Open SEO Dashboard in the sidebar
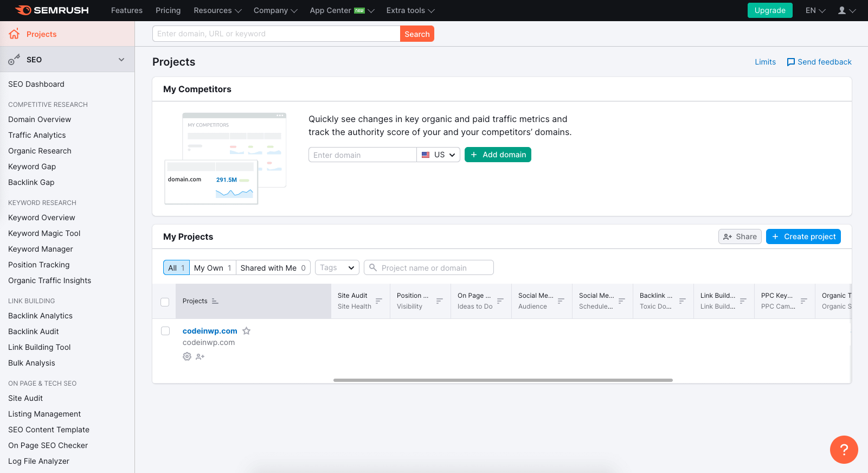868x473 pixels. coord(36,84)
